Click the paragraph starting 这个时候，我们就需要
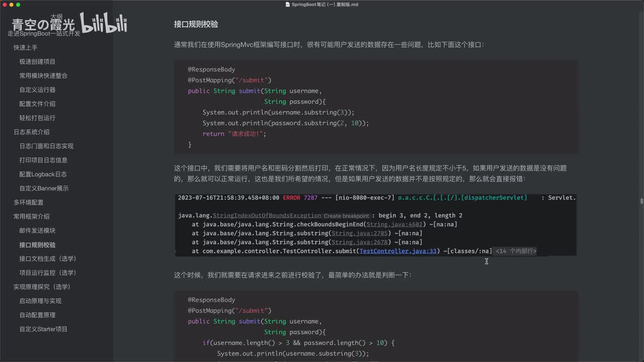 pos(293,275)
